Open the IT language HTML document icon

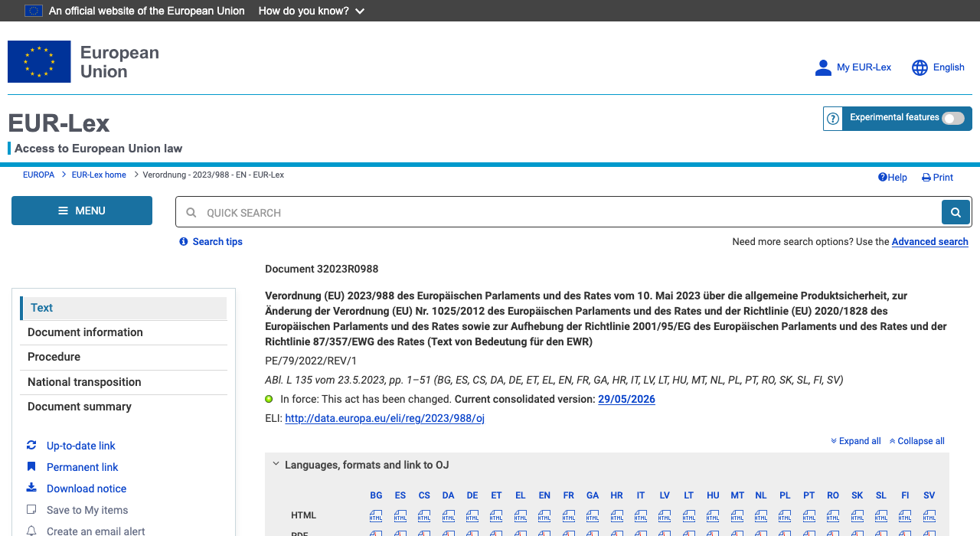click(x=641, y=516)
